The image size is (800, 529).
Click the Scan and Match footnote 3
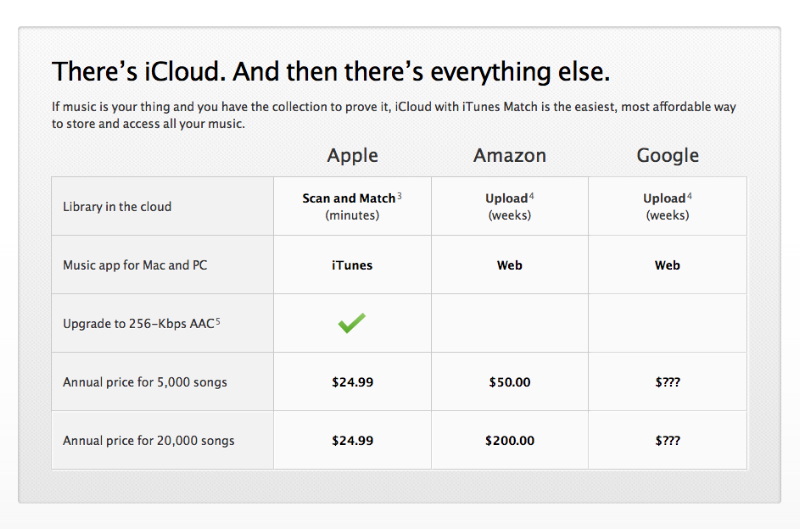tap(400, 196)
